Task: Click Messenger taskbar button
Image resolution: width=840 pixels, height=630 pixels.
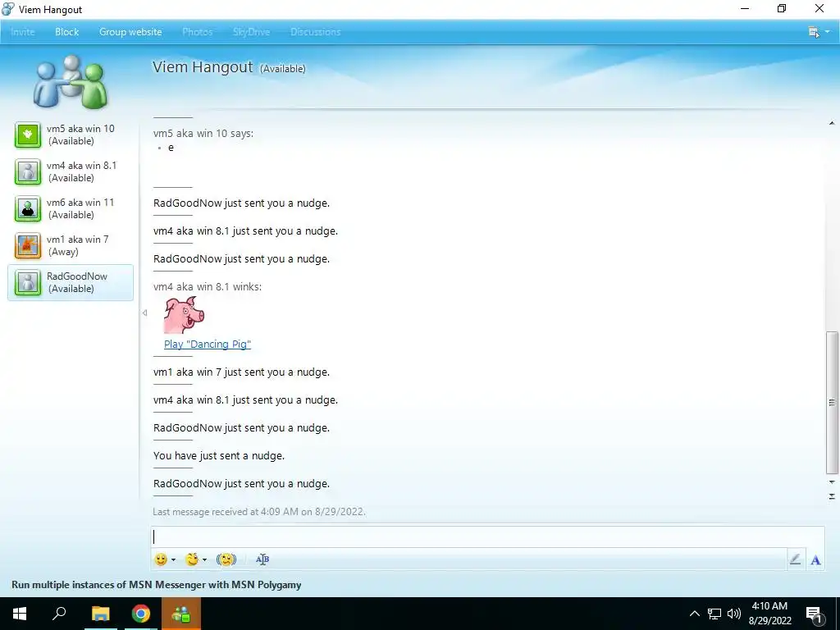Action: tap(181, 614)
